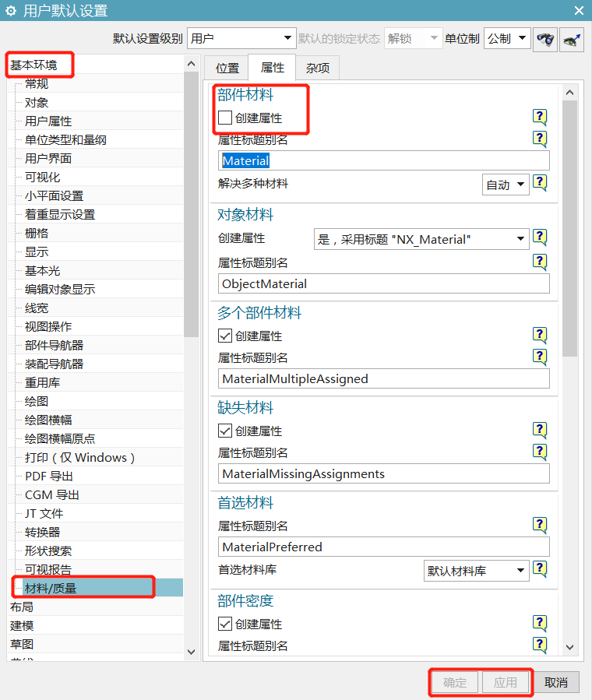
Task: Click MaterialMissingAssignments input field
Action: pos(383,473)
